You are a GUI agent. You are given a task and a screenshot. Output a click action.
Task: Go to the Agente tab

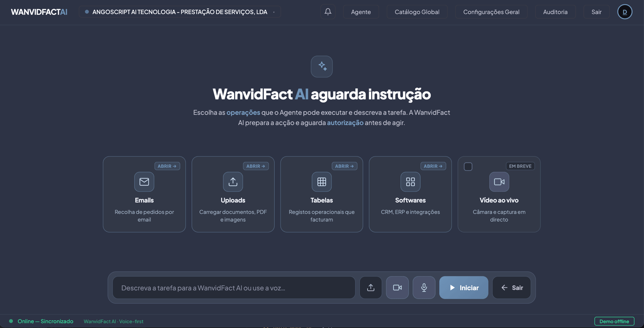[x=361, y=12]
